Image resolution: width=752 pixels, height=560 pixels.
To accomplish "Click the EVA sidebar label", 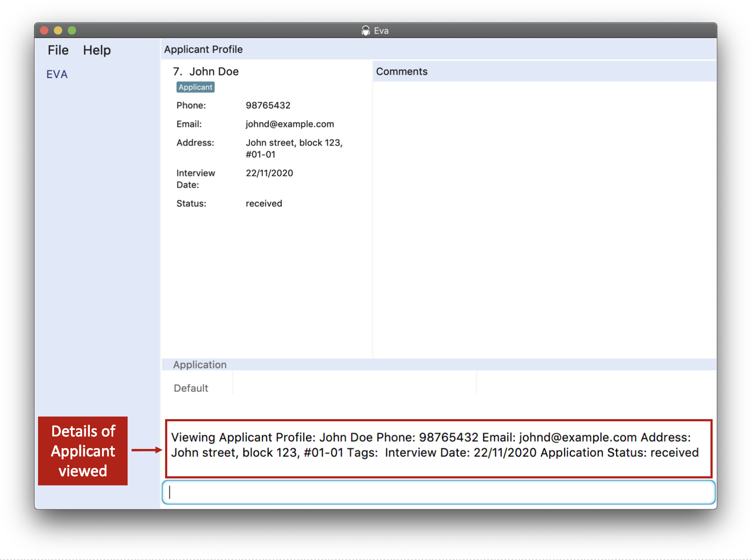I will [57, 74].
